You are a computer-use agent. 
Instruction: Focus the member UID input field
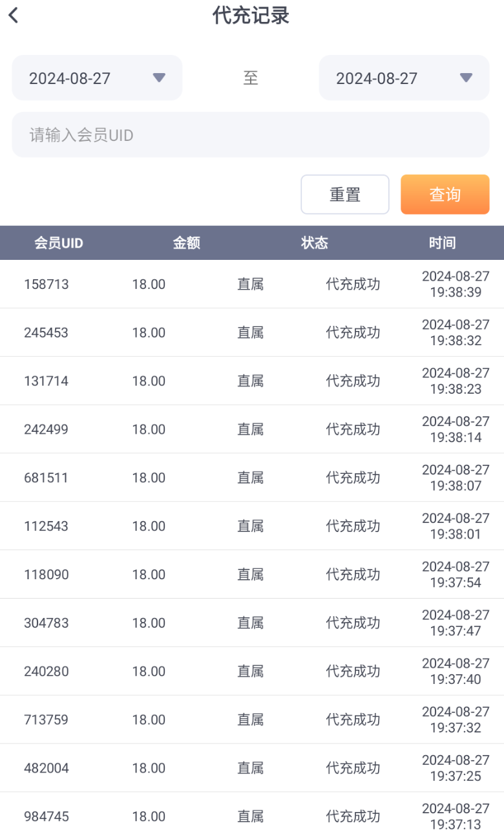pos(251,135)
